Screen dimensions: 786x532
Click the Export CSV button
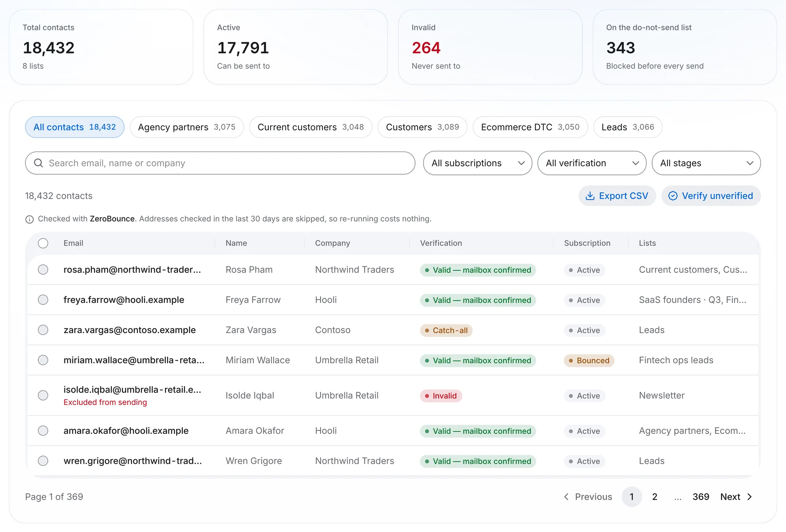coord(617,196)
